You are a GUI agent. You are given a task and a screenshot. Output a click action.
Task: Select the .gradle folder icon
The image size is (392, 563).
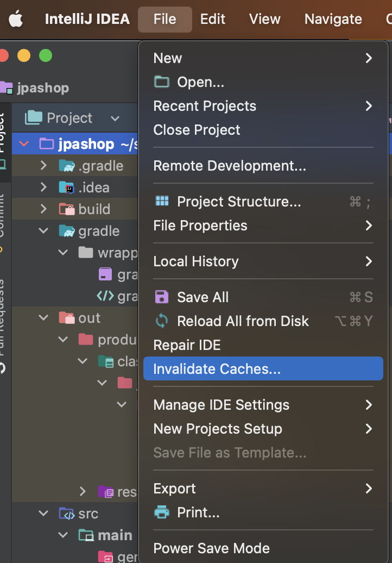click(x=67, y=166)
